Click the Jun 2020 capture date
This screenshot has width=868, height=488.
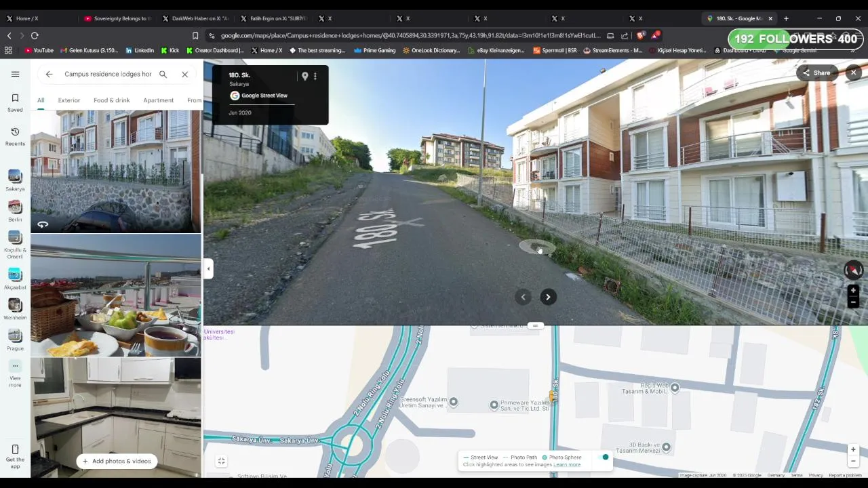click(x=240, y=113)
